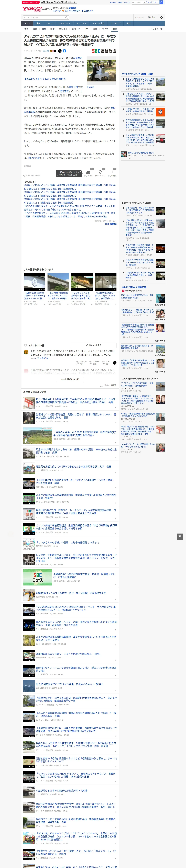Open ranking item 1 about ノロウイルス
The height and width of the screenshot is (868, 186).
140,82
